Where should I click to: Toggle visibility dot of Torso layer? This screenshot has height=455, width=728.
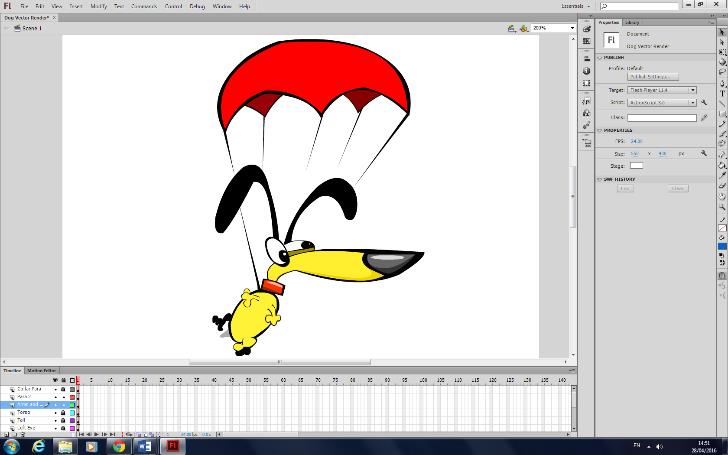tap(55, 412)
